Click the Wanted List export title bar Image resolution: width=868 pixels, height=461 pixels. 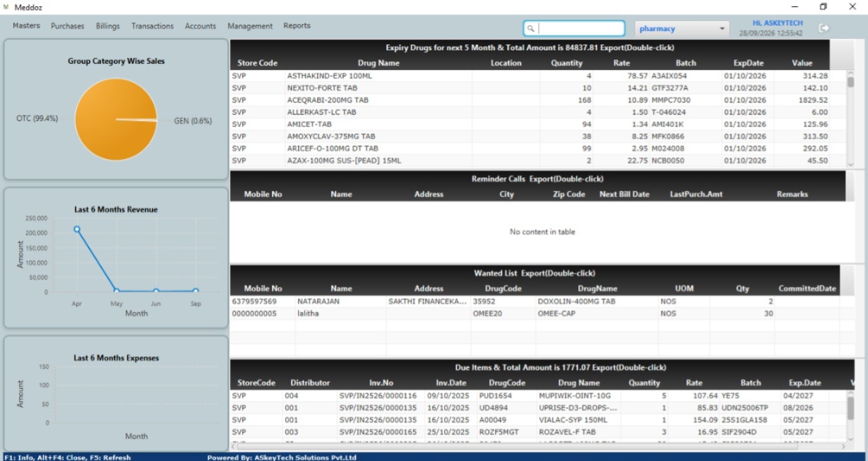click(534, 273)
